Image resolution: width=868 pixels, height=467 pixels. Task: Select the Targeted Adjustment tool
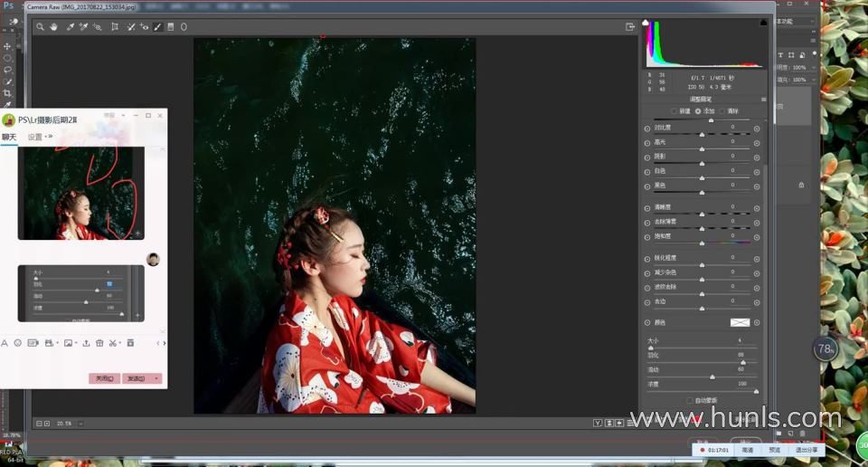97,26
